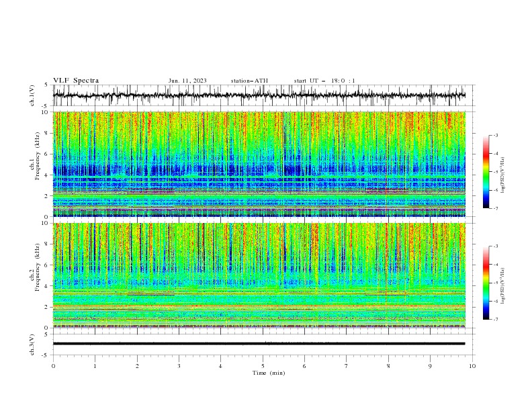The width and height of the screenshot is (532, 411).
Task: Click the "-7" tick on lower colorbar
Action: tap(496, 320)
